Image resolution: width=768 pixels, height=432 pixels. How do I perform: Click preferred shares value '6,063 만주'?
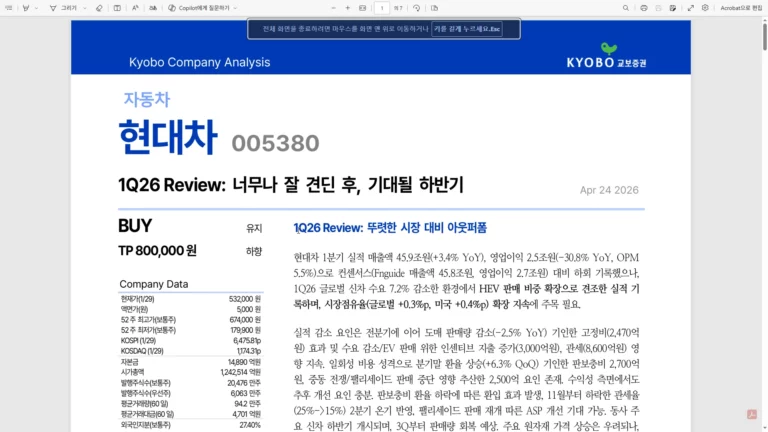[x=245, y=393]
